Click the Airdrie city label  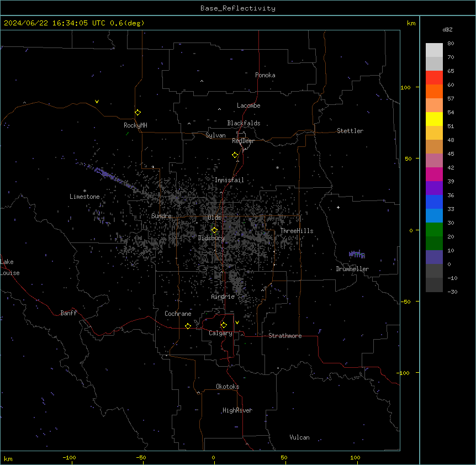(x=223, y=297)
